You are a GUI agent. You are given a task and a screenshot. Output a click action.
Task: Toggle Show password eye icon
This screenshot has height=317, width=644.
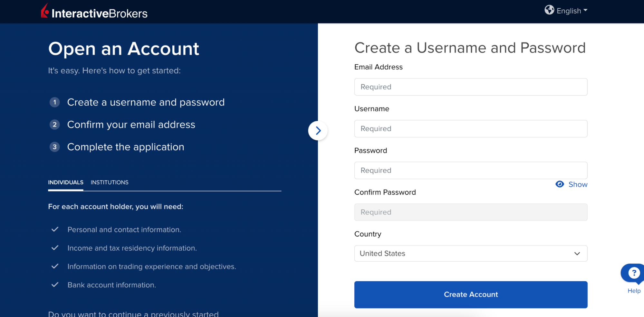(560, 184)
